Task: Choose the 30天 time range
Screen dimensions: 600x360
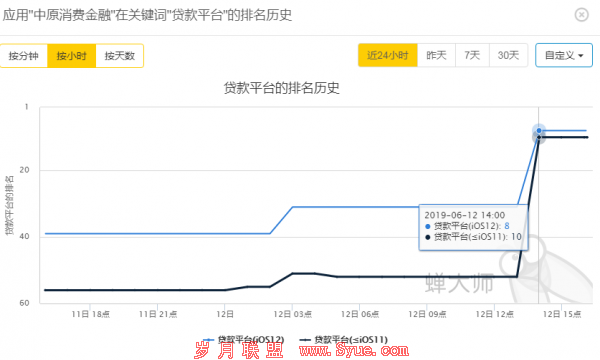Action: click(x=508, y=55)
